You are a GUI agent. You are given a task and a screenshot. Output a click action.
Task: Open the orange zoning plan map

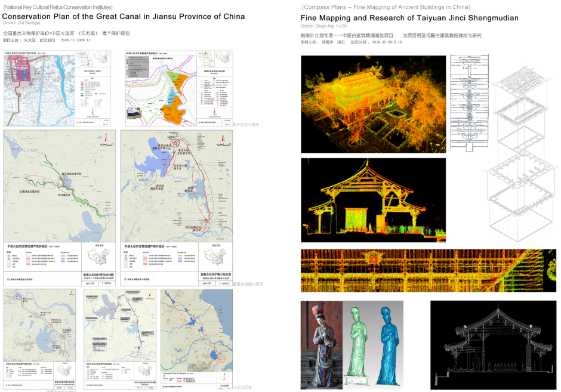(178, 88)
